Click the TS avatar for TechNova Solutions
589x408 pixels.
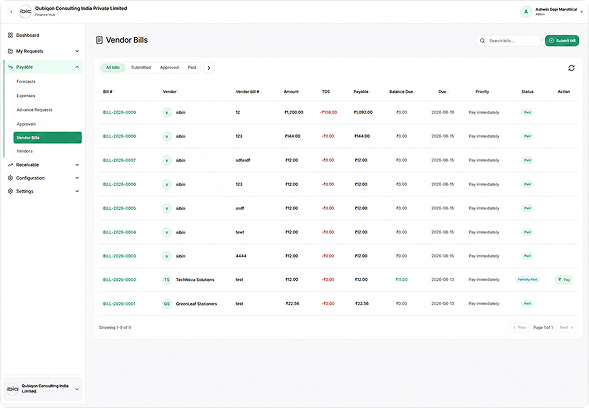coord(167,280)
